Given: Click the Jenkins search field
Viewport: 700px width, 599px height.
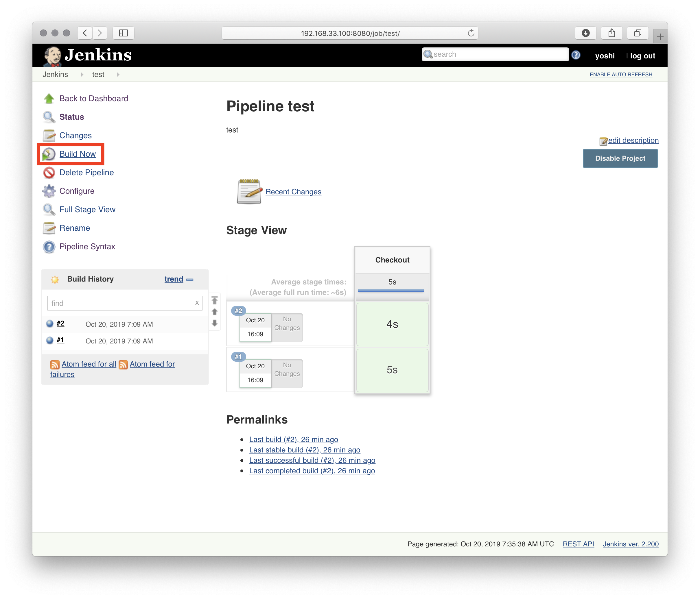Looking at the screenshot, I should 495,54.
